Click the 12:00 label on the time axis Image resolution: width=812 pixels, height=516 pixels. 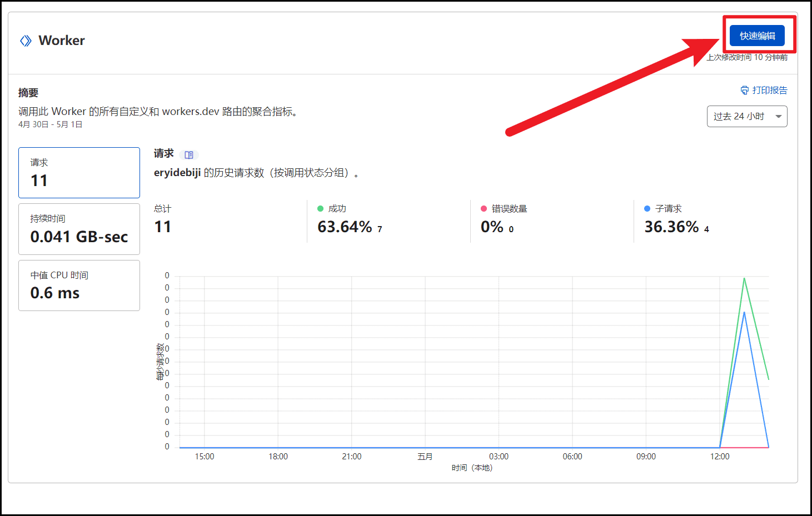click(720, 457)
